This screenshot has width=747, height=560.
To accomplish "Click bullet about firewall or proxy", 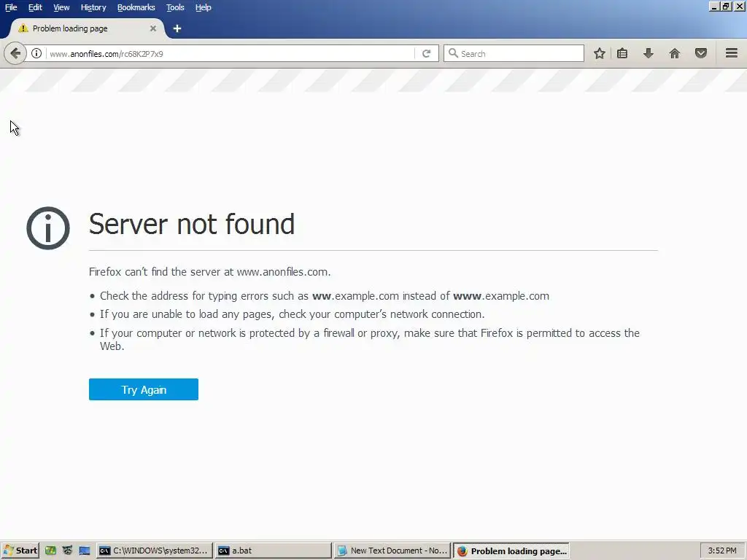I will tap(370, 340).
